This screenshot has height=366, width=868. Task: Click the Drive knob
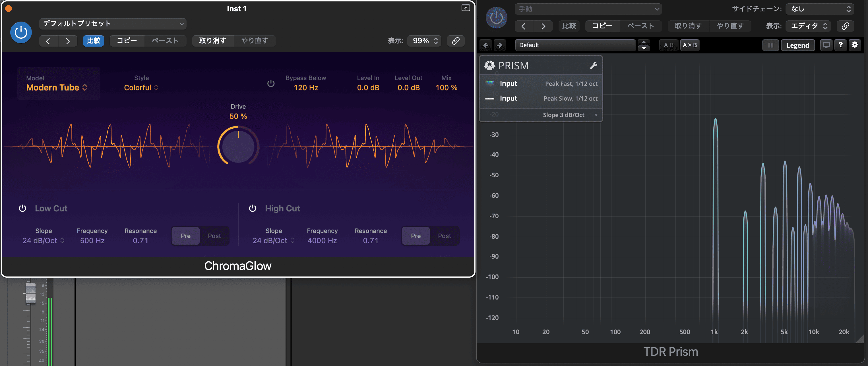pos(238,146)
